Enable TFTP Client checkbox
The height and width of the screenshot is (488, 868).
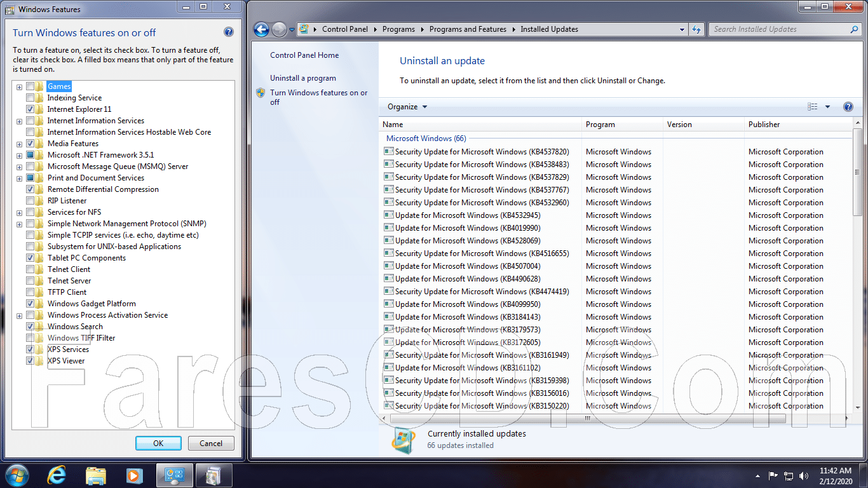[30, 292]
